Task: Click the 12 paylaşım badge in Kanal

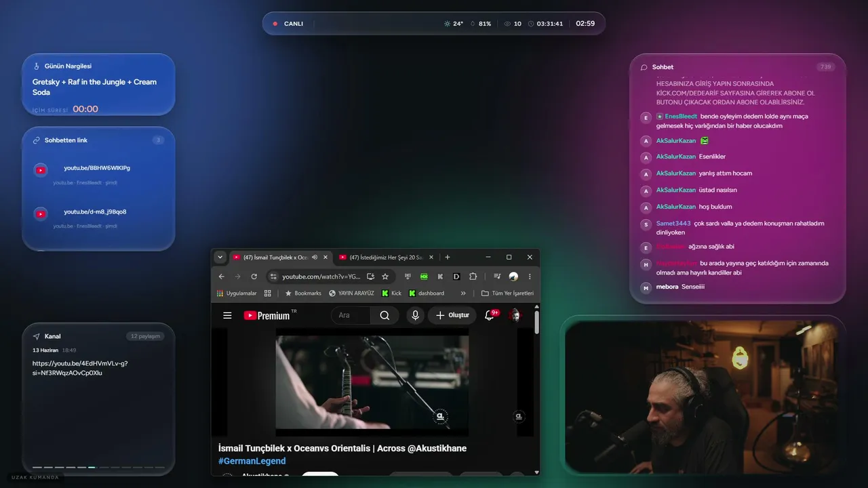Action: (145, 336)
